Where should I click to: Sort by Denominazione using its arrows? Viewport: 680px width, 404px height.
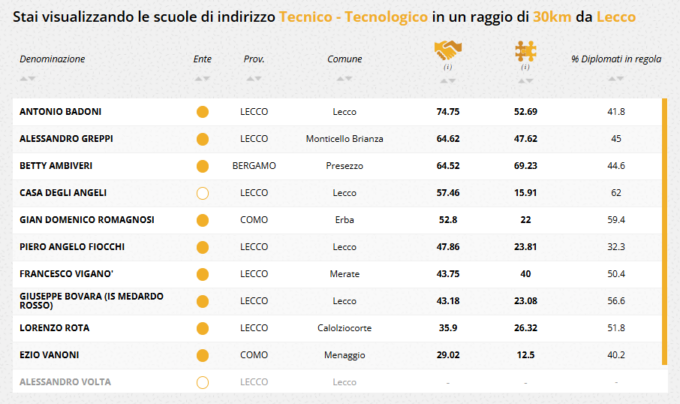pyautogui.click(x=27, y=78)
